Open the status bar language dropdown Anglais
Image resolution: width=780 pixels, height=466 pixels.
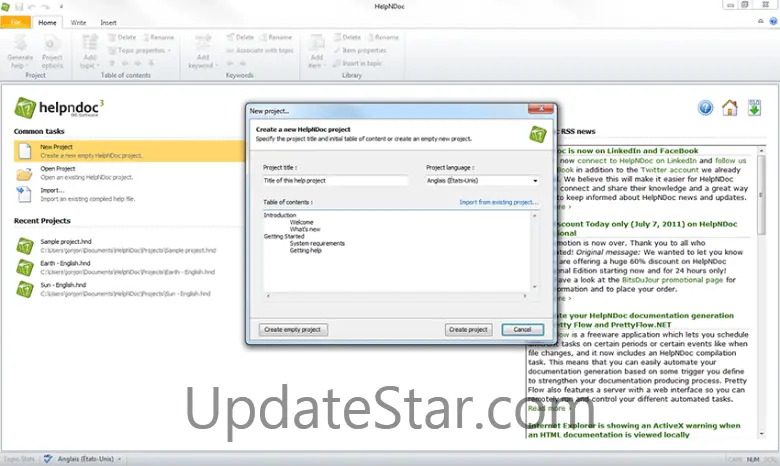(90, 459)
